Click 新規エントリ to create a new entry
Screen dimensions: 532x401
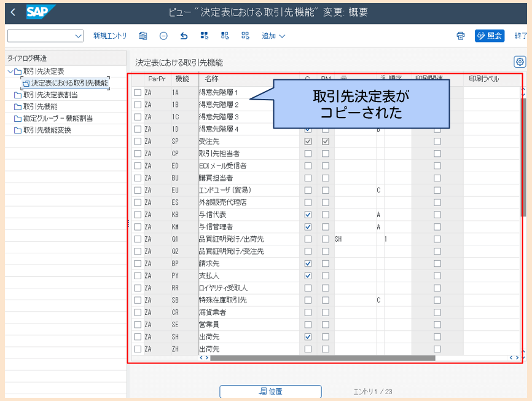click(110, 36)
